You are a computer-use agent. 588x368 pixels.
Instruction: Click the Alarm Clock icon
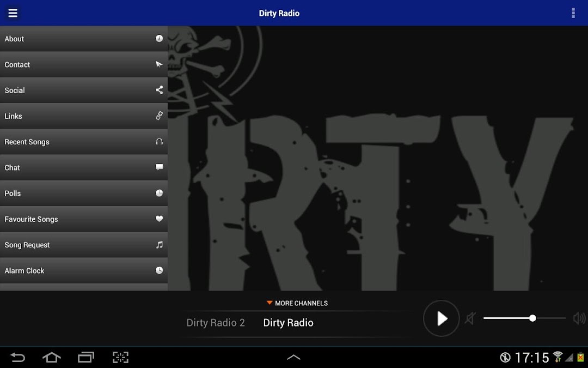[x=159, y=270]
